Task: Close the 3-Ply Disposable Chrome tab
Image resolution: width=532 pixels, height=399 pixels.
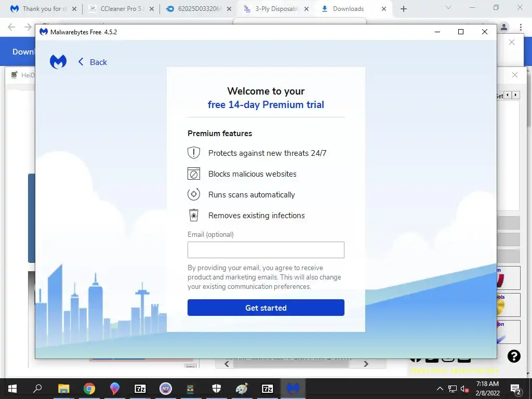Action: [307, 9]
